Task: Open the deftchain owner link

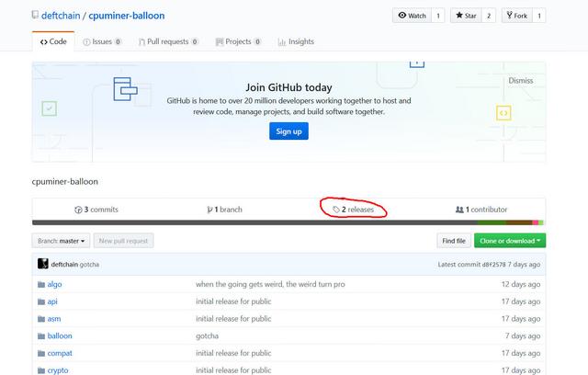Action: (x=61, y=16)
